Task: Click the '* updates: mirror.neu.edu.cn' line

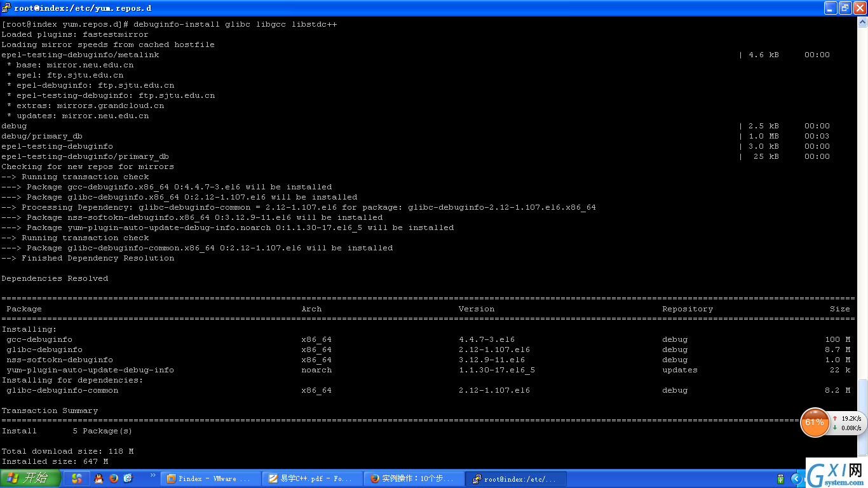Action: pyautogui.click(x=78, y=116)
